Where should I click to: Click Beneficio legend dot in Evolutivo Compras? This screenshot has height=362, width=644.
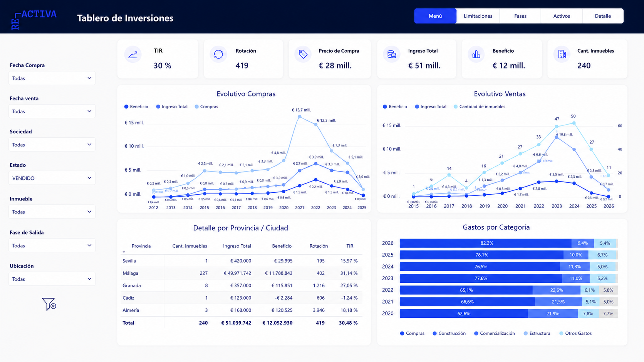point(126,107)
